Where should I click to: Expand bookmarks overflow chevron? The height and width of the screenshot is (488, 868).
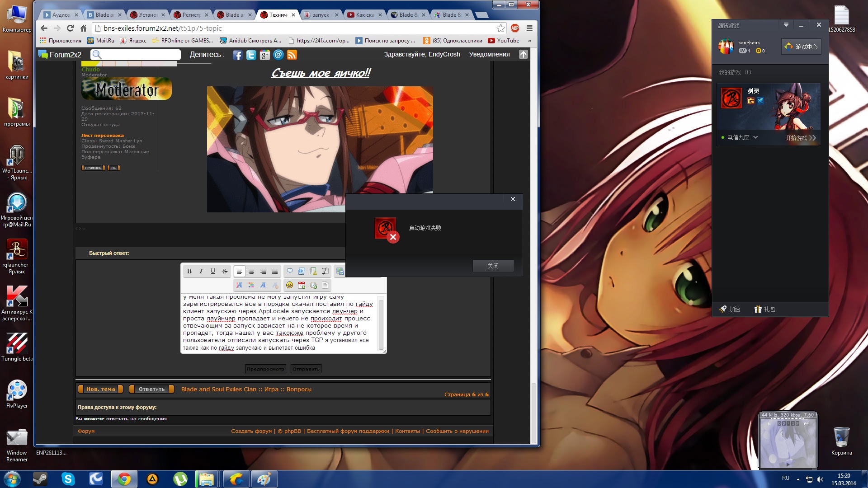(x=529, y=41)
